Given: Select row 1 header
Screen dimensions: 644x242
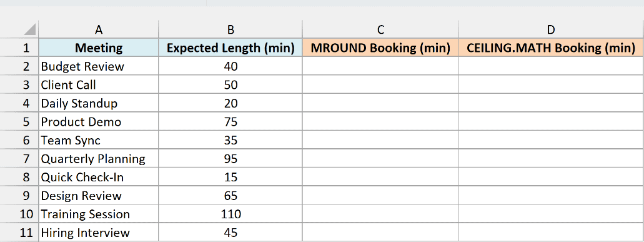Looking at the screenshot, I should 19,48.
